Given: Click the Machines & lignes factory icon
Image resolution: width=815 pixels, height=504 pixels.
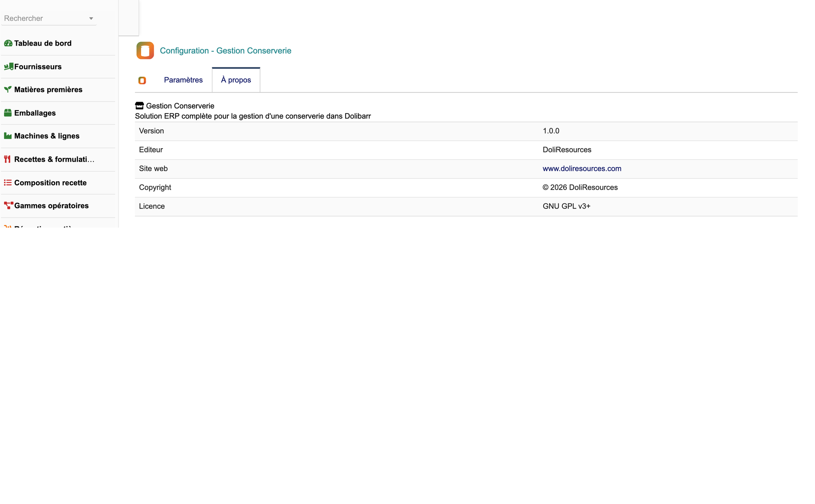Looking at the screenshot, I should click(x=8, y=136).
